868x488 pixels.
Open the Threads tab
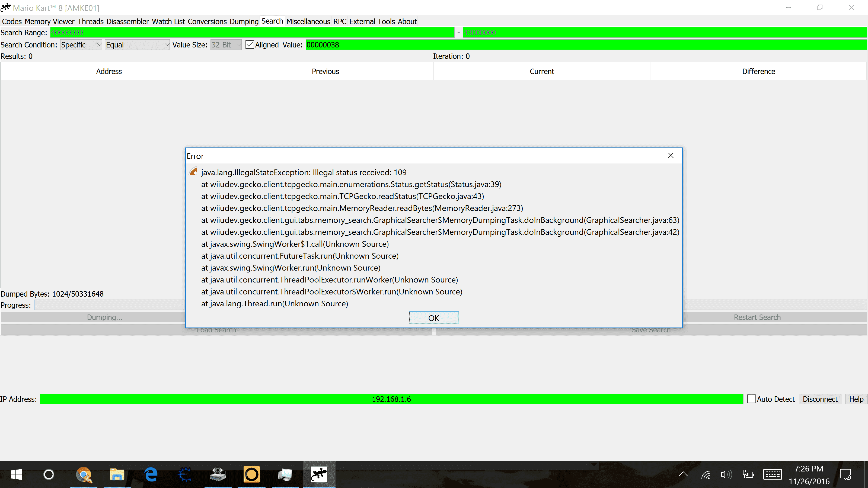tap(91, 22)
